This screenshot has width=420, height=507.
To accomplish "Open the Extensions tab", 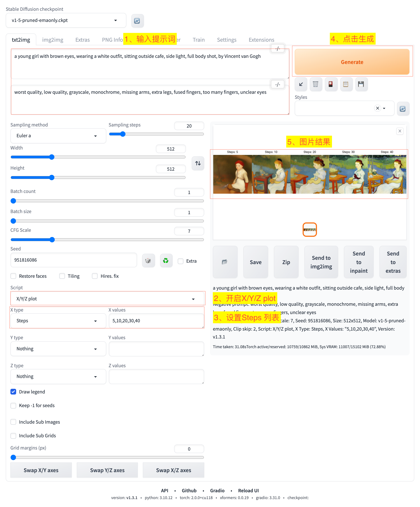I will (x=261, y=40).
